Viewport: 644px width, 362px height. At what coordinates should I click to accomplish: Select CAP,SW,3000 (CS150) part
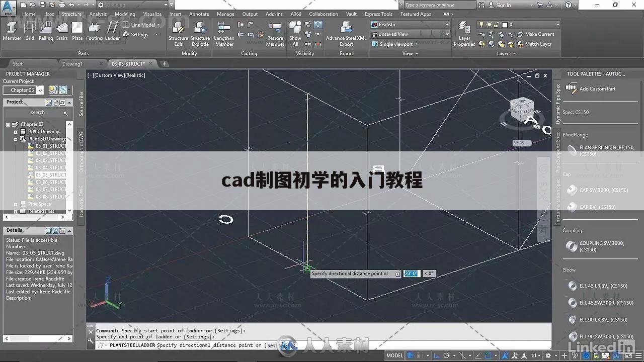[598, 190]
